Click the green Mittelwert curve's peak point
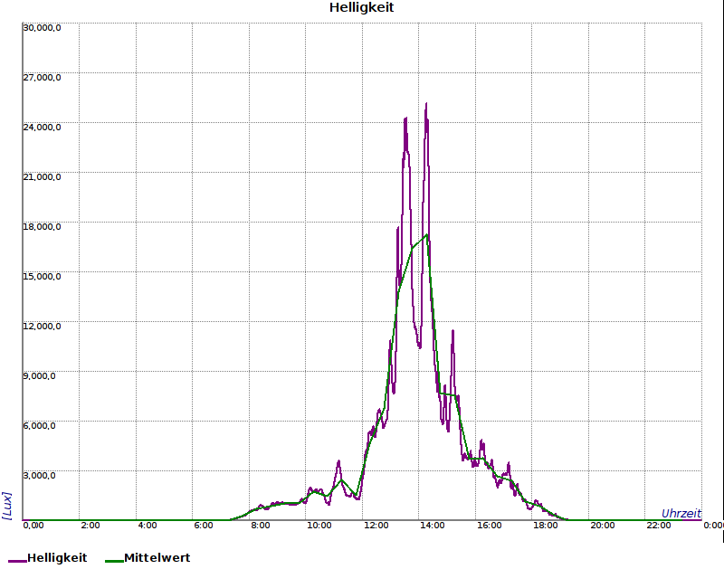The height and width of the screenshot is (588, 724). (427, 234)
